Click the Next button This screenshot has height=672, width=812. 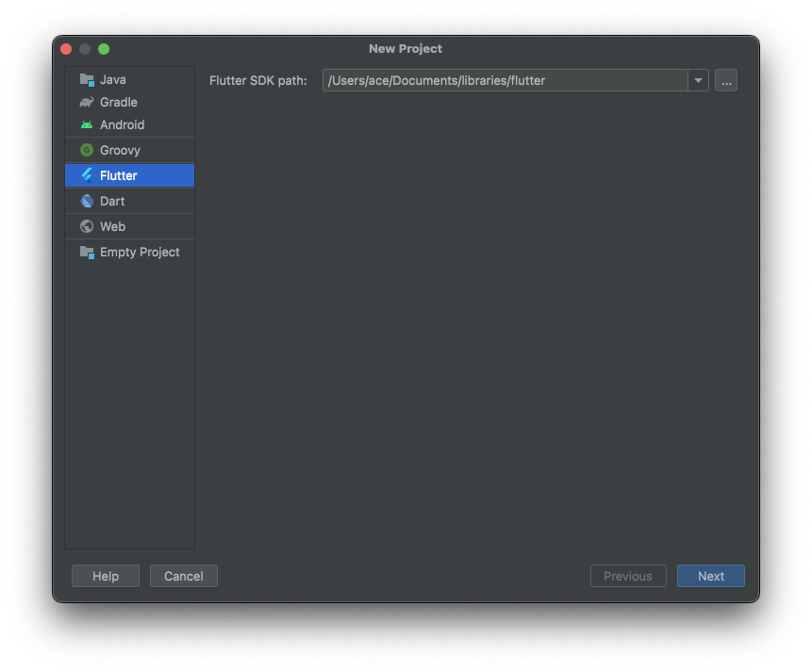[x=711, y=576]
